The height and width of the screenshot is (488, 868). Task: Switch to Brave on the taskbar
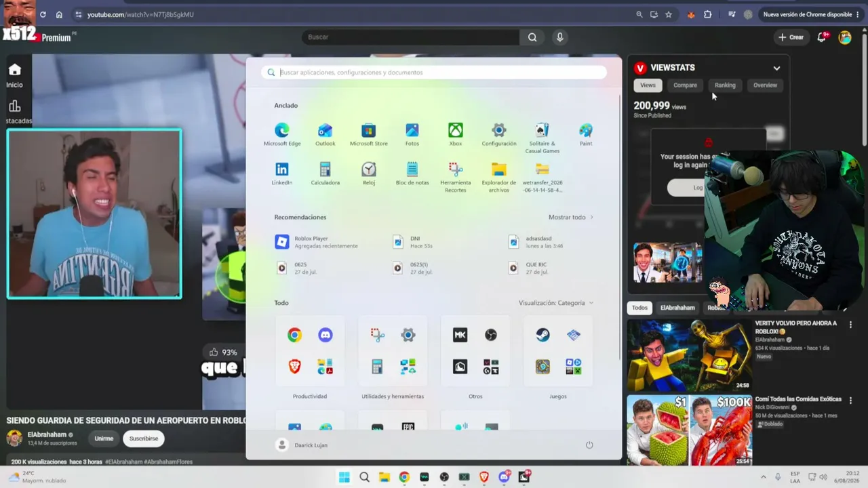pos(484,477)
